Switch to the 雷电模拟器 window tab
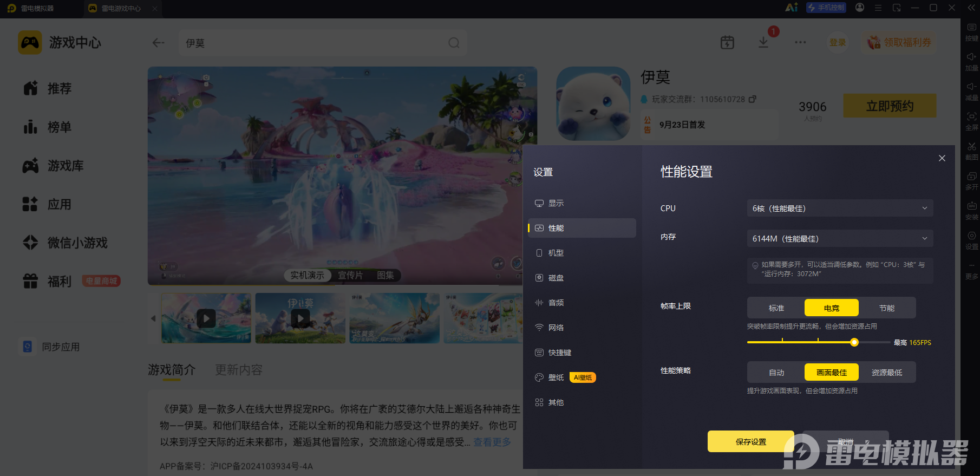The width and height of the screenshot is (980, 476). point(42,8)
